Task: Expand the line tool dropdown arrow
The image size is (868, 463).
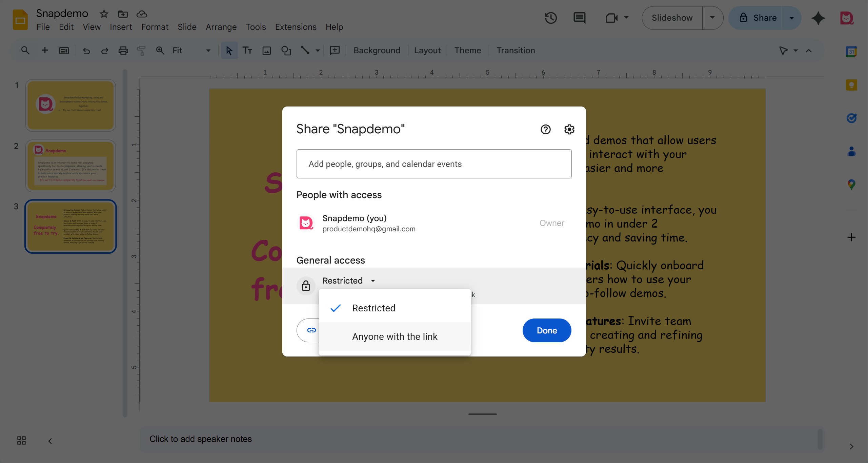Action: coord(318,51)
